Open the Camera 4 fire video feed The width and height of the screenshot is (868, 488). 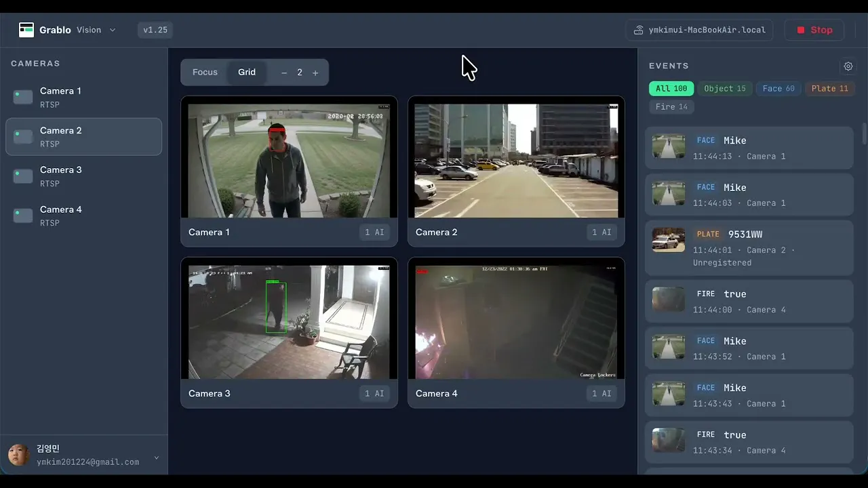tap(516, 322)
